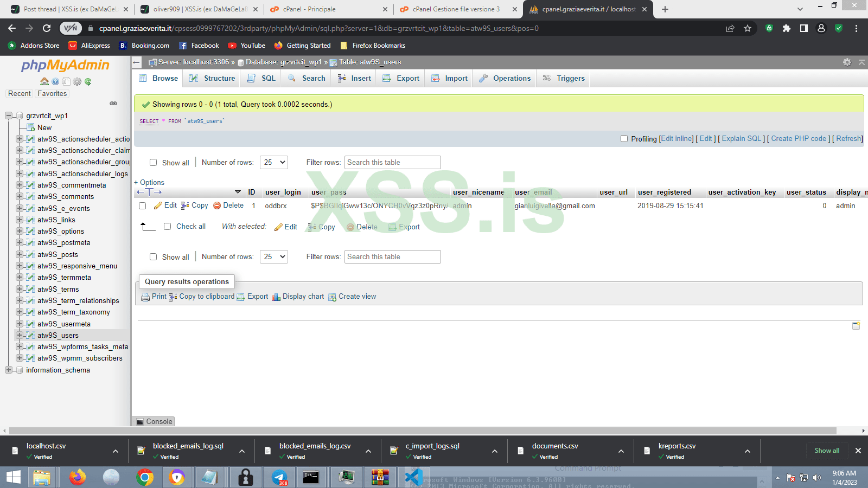Open the New table item in tree
Screen dimensions: 868x488
coord(44,127)
